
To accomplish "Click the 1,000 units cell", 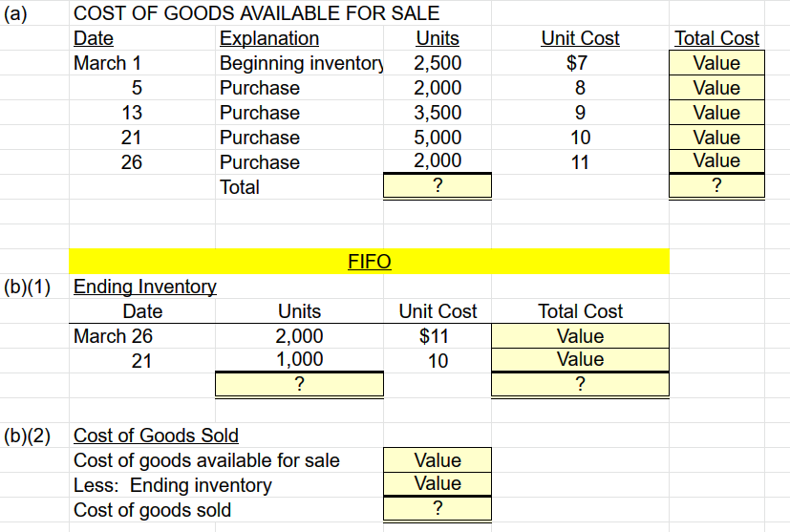I will pyautogui.click(x=299, y=359).
